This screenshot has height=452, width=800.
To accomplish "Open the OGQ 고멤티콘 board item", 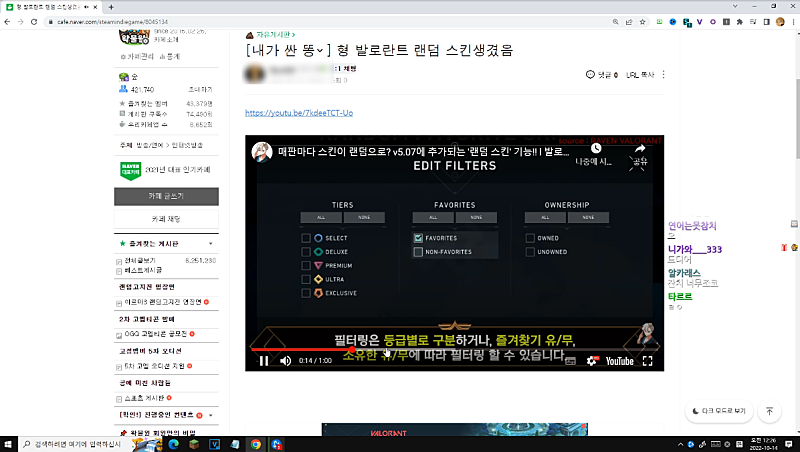I will coord(156,334).
